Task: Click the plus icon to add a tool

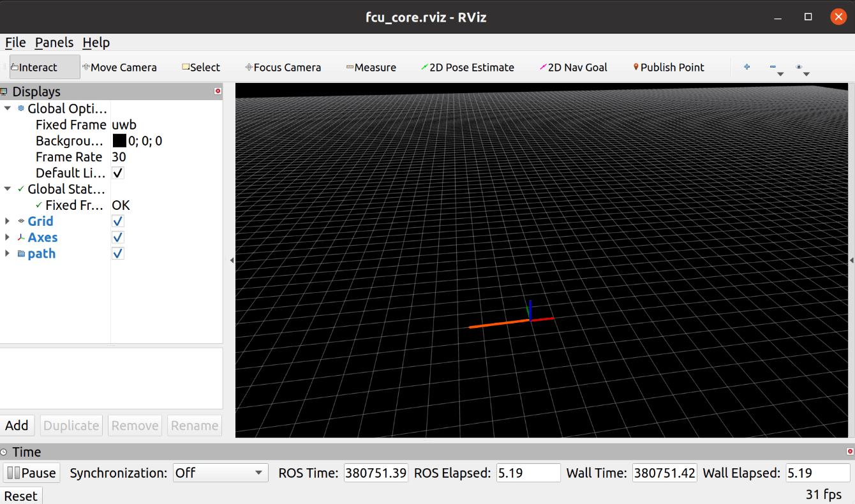Action: pos(747,67)
